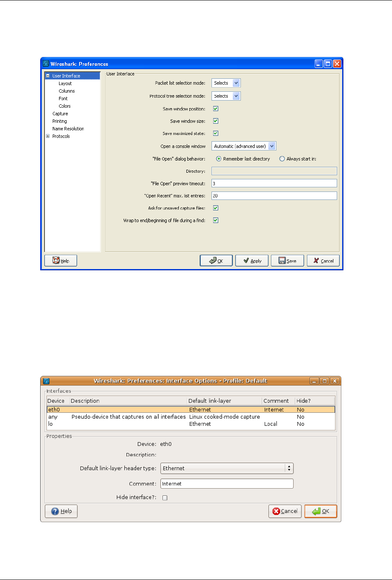392x580 pixels.
Task: Select Font in preferences tree
Action: tap(63, 98)
